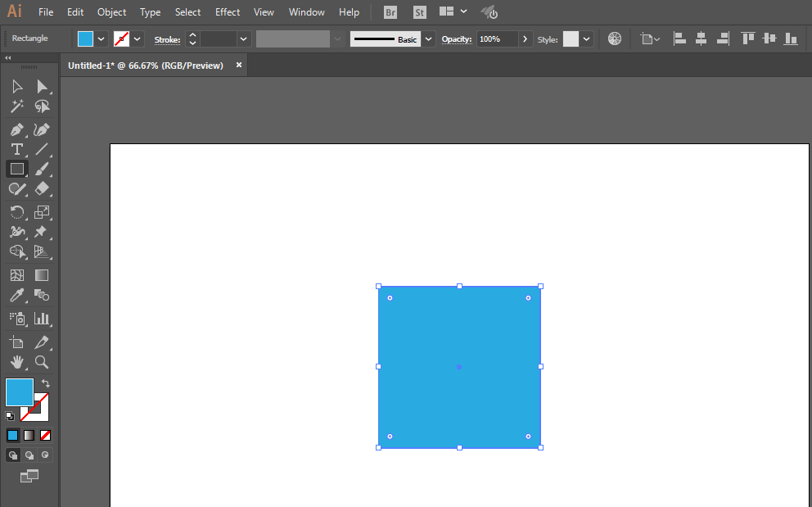Expand the fill color dropdown in control bar

pos(101,38)
